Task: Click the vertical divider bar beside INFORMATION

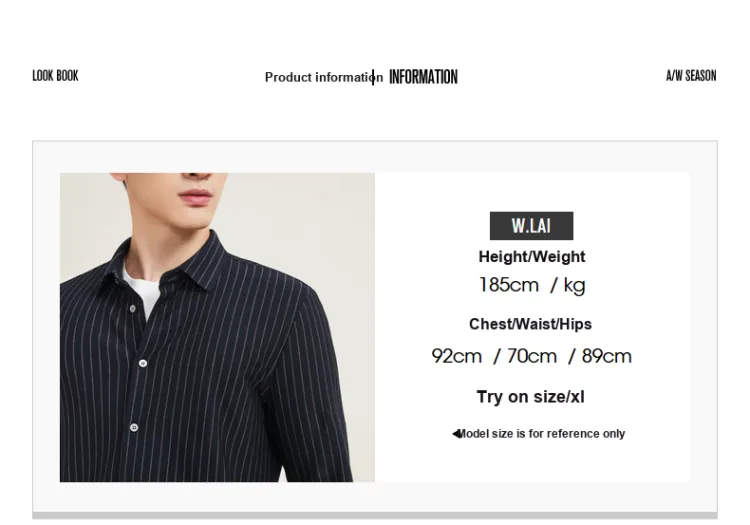Action: [373, 77]
